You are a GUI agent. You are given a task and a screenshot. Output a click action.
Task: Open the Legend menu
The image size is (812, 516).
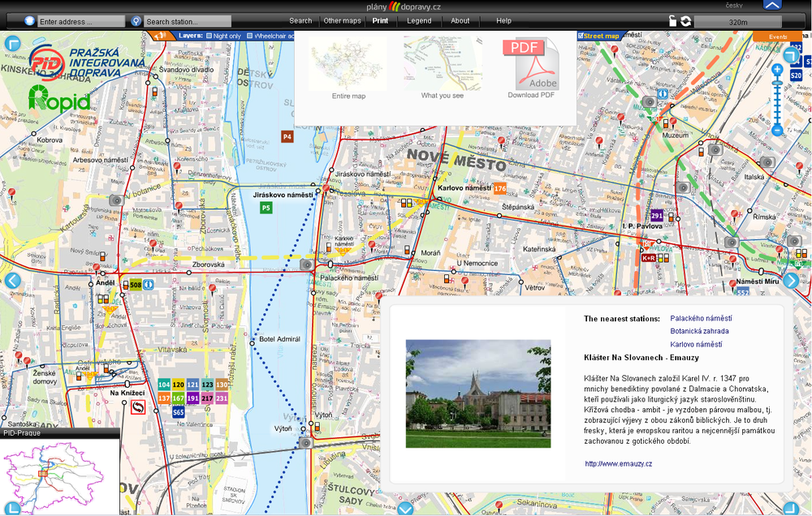click(419, 21)
